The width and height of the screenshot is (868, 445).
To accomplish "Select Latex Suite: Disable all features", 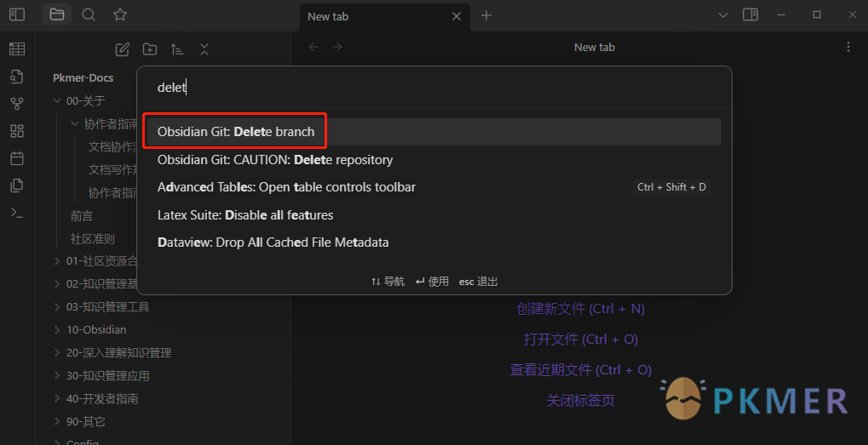I will (x=434, y=214).
